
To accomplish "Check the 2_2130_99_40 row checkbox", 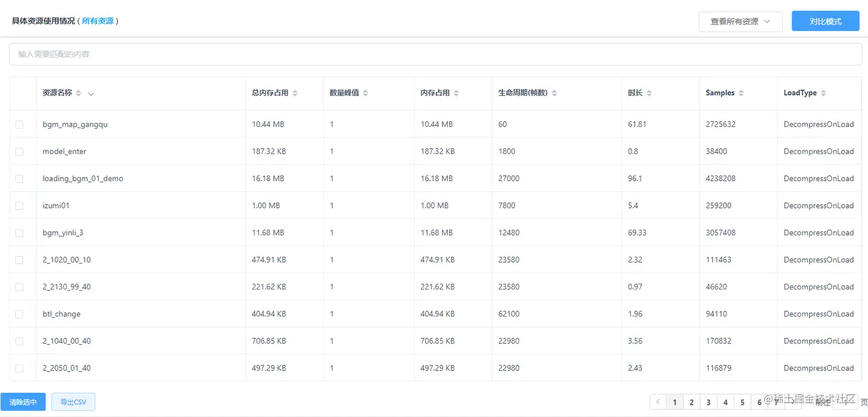I will click(x=19, y=287).
